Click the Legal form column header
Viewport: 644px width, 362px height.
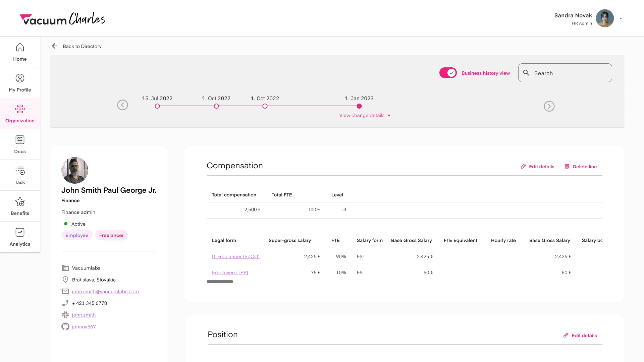tap(224, 240)
